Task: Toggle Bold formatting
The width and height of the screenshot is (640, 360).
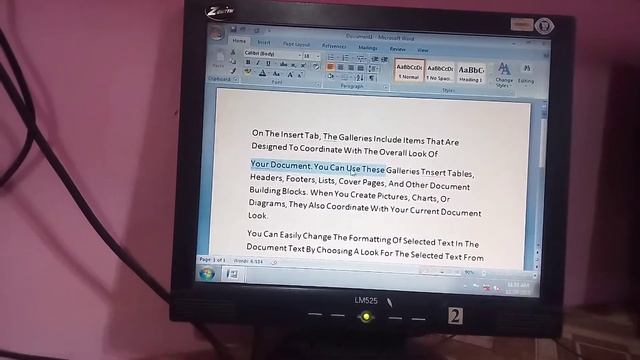Action: pyautogui.click(x=248, y=62)
